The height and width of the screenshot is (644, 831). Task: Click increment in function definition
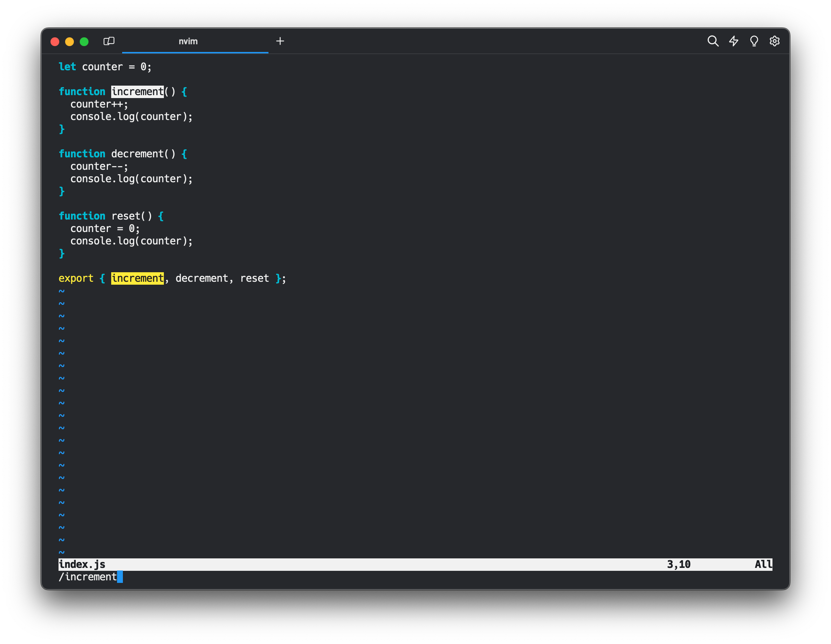[138, 92]
